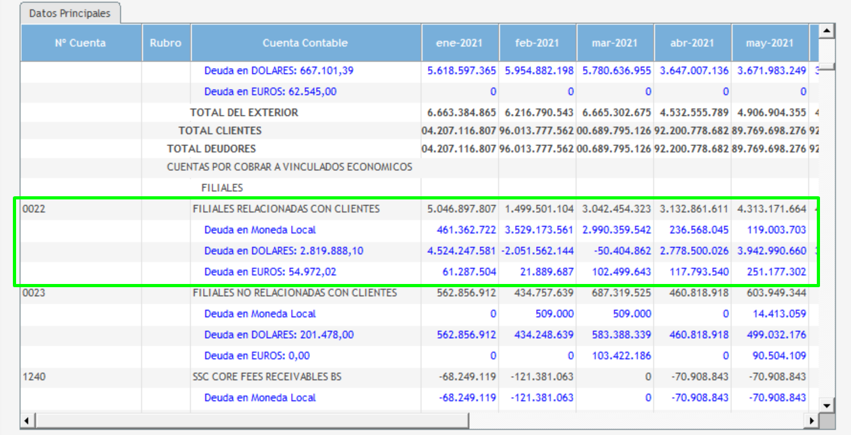Click the vertical scrollbar down arrow
Image resolution: width=851 pixels, height=435 pixels.
coord(827,405)
